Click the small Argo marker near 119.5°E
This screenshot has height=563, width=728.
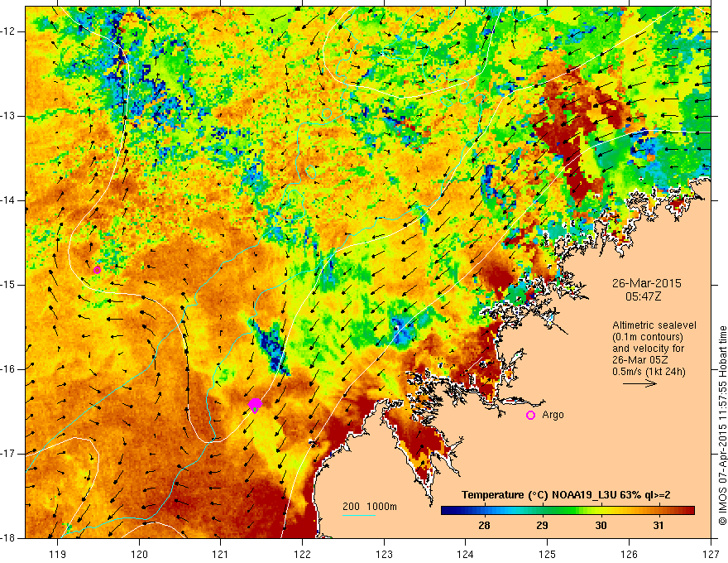(x=97, y=271)
